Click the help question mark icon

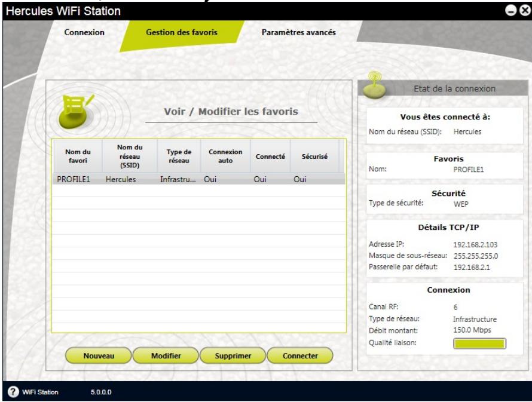[x=13, y=392]
